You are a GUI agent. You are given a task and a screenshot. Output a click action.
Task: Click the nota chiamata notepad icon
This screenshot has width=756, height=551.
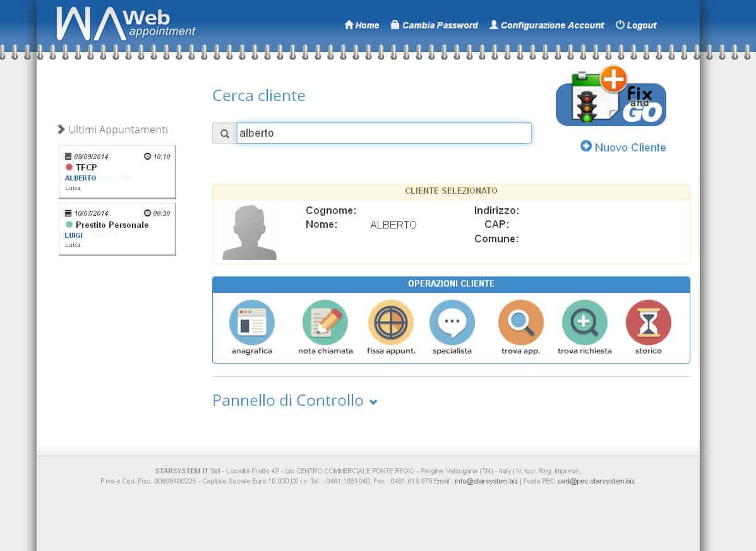(325, 323)
